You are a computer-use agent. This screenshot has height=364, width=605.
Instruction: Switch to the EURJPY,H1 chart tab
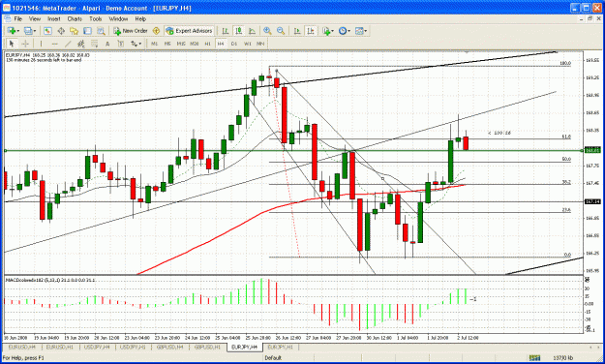click(x=281, y=348)
